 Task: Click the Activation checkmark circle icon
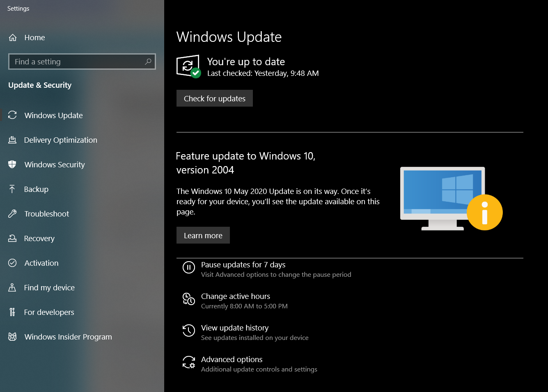[x=12, y=263]
